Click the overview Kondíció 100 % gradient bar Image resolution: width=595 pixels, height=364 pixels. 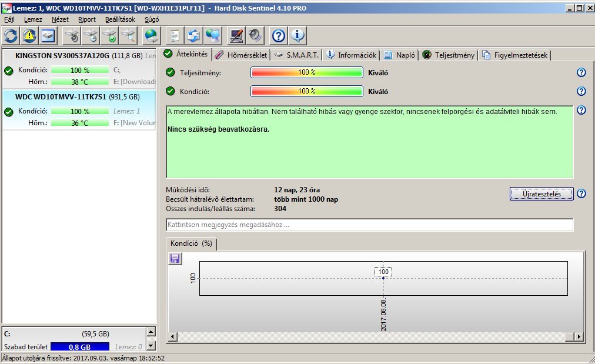(x=306, y=91)
